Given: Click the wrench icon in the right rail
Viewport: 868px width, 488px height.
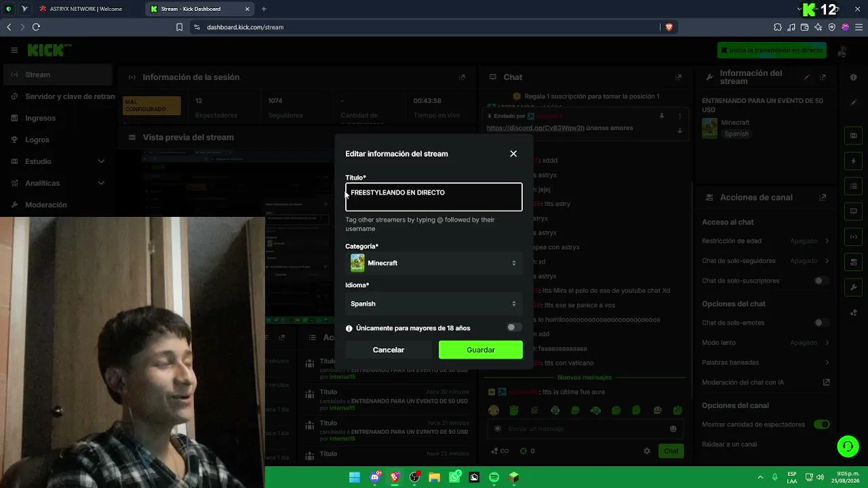Looking at the screenshot, I should click(853, 287).
